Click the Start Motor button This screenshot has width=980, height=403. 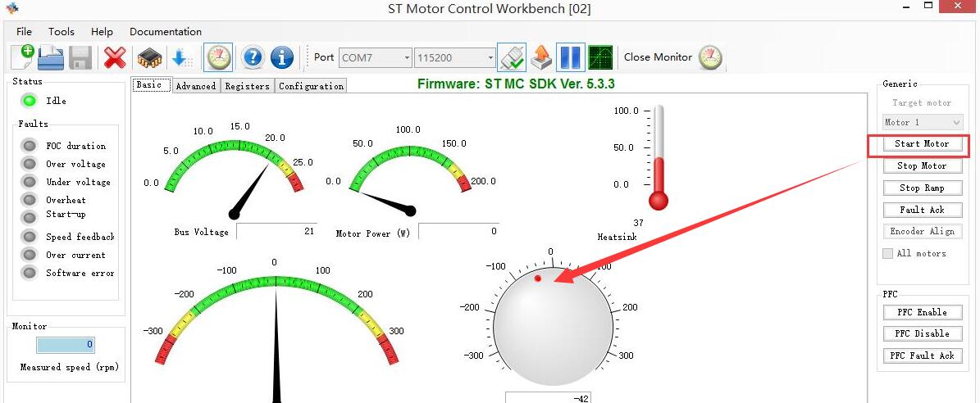pos(922,143)
